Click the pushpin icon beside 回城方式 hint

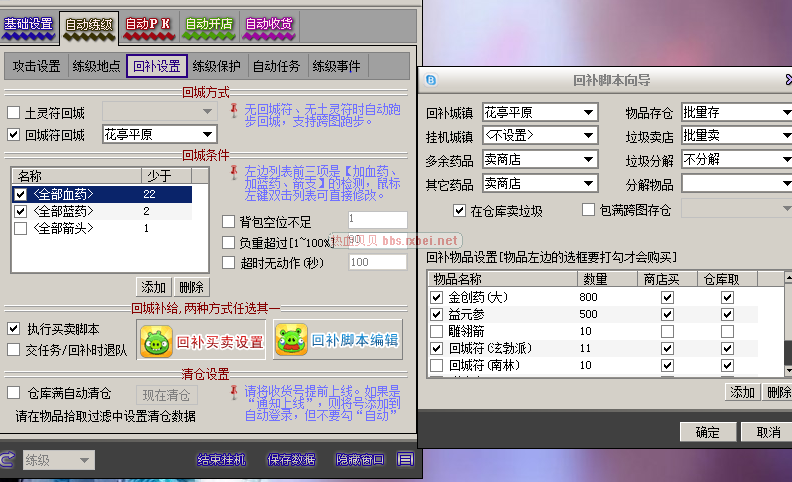234,109
